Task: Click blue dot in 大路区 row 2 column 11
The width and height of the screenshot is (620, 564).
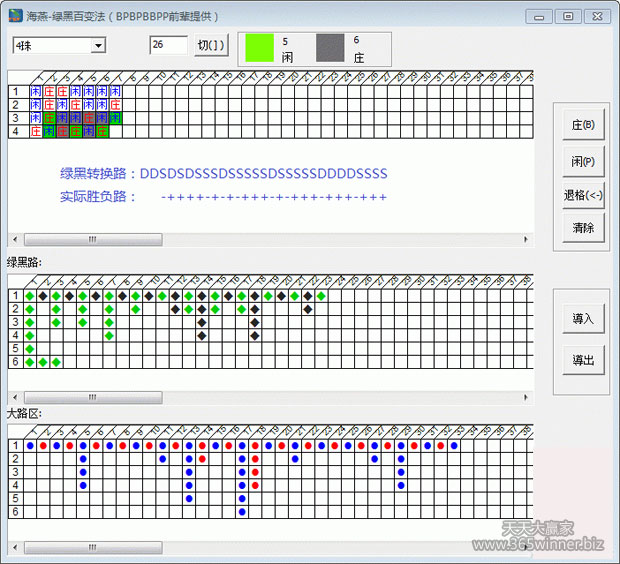Action: coord(163,459)
